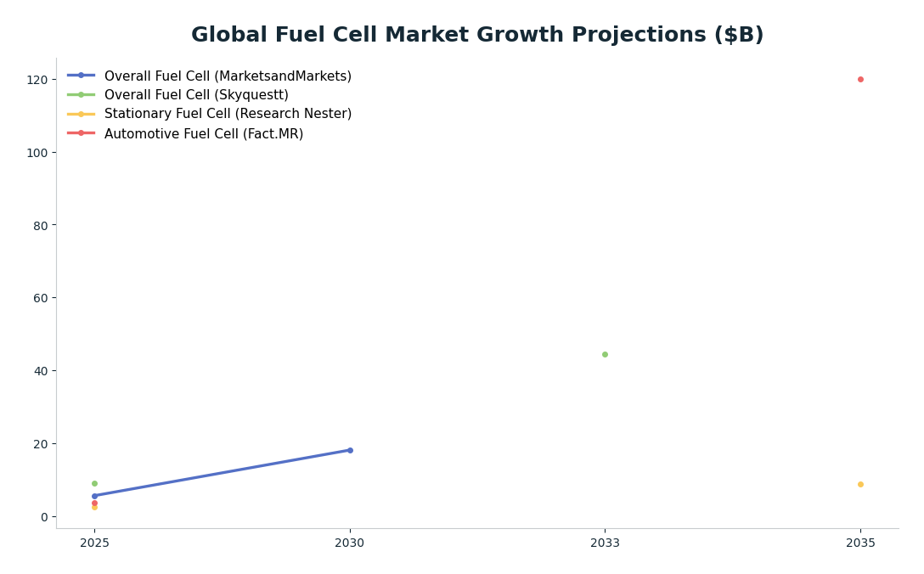This screenshot has height=574, width=924.
Task: Click the y-axis label '20'
Action: tap(41, 444)
